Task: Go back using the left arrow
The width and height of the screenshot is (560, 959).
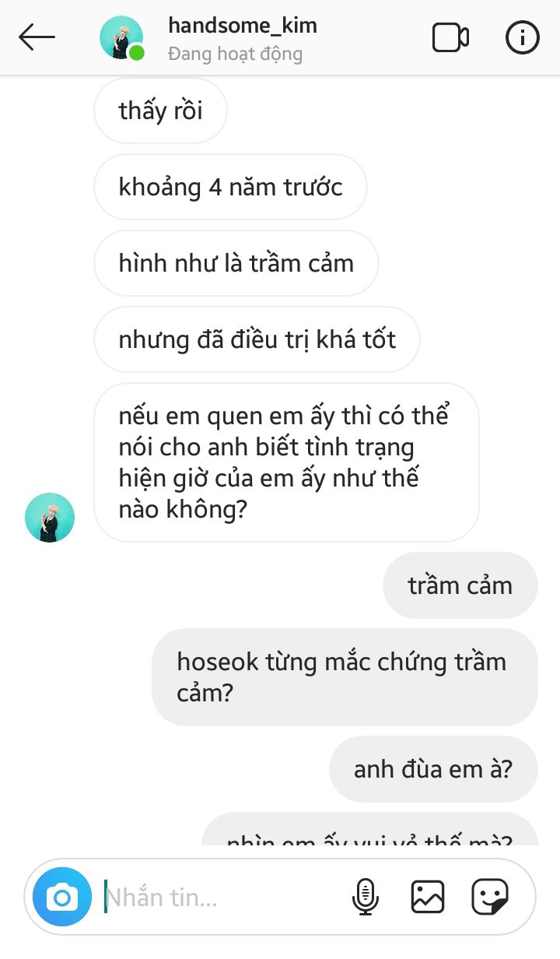Action: click(37, 37)
